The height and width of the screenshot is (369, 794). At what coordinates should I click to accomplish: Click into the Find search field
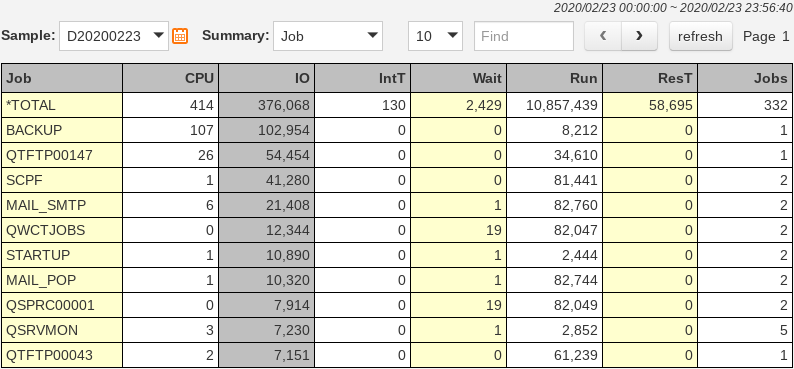pos(524,36)
